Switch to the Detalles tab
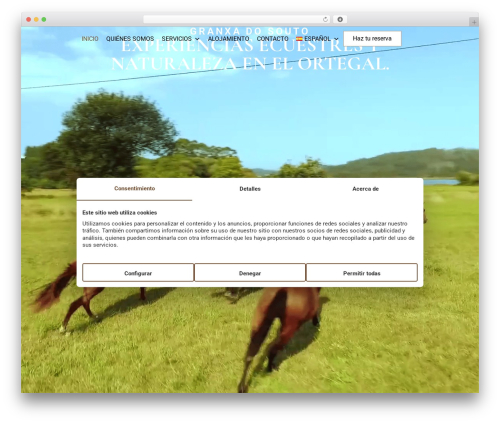Image resolution: width=500 pixels, height=423 pixels. point(250,189)
